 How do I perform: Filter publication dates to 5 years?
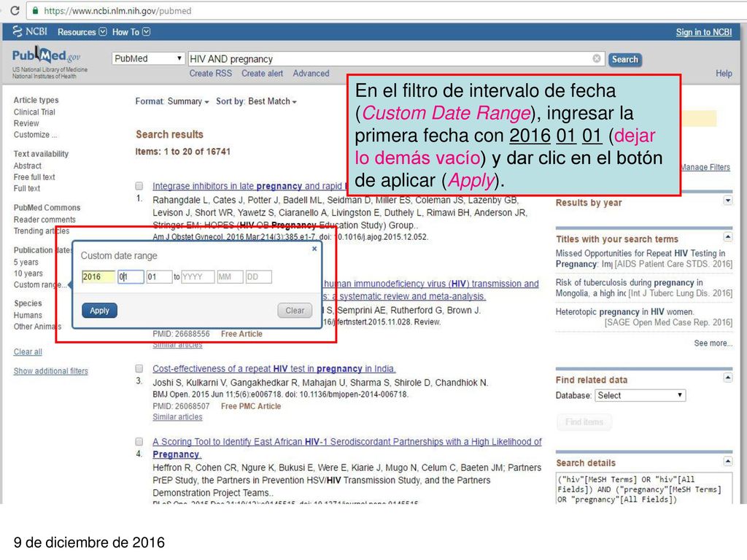26,262
